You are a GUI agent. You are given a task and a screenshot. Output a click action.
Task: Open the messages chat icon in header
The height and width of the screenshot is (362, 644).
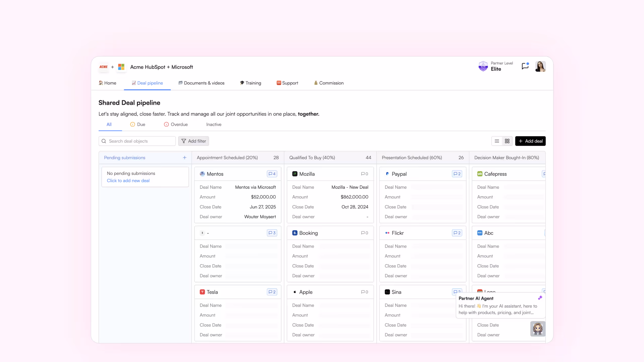click(525, 66)
